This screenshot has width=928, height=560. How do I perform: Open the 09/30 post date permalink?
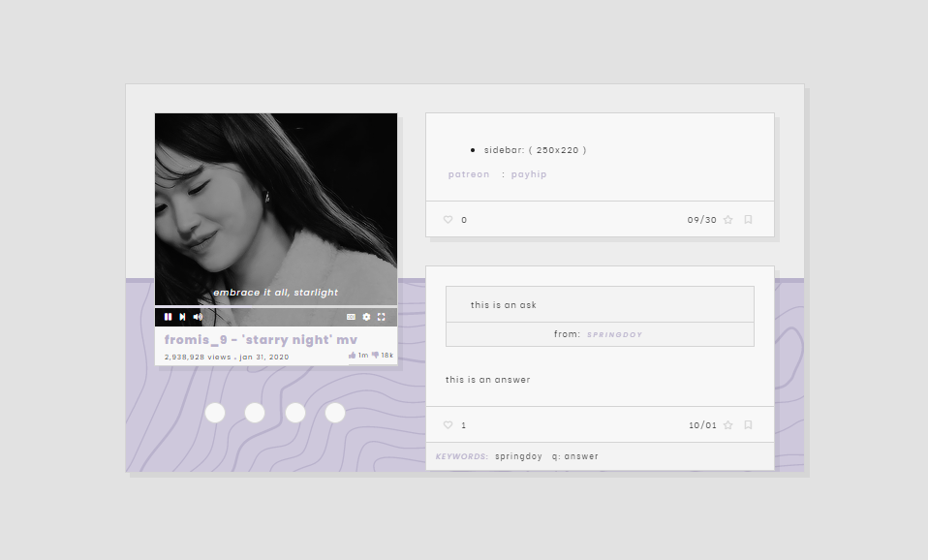pyautogui.click(x=702, y=220)
